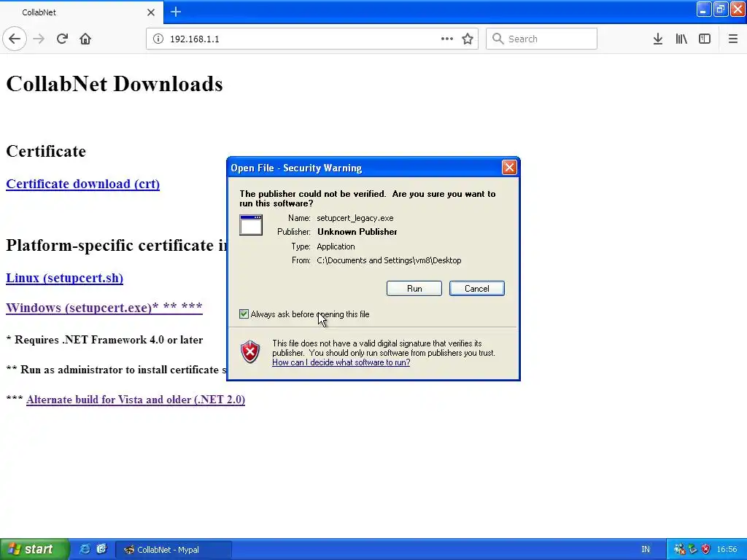Click the red security shield tray icon
This screenshot has height=560, width=747.
click(705, 550)
